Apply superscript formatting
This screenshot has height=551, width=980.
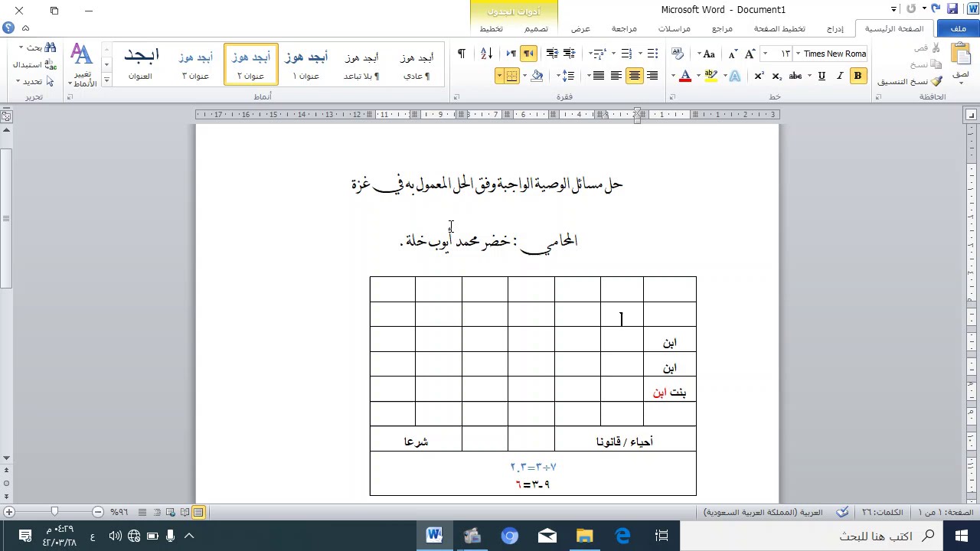pyautogui.click(x=759, y=76)
